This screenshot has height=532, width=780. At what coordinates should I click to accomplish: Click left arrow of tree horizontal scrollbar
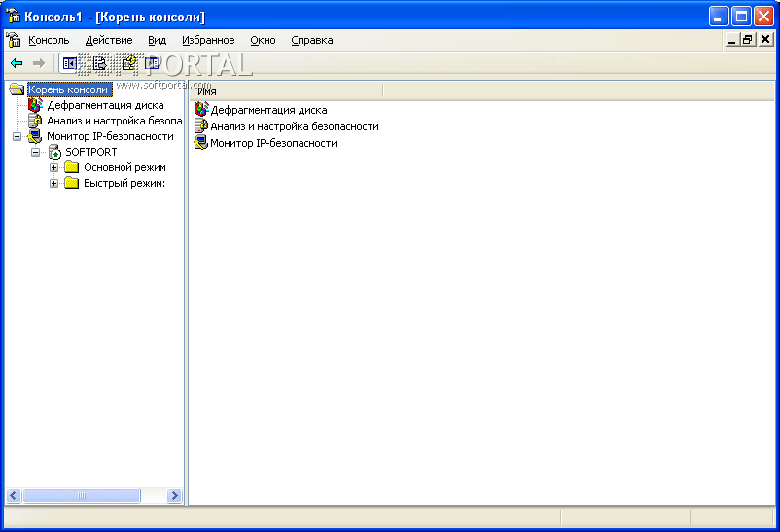click(x=14, y=495)
